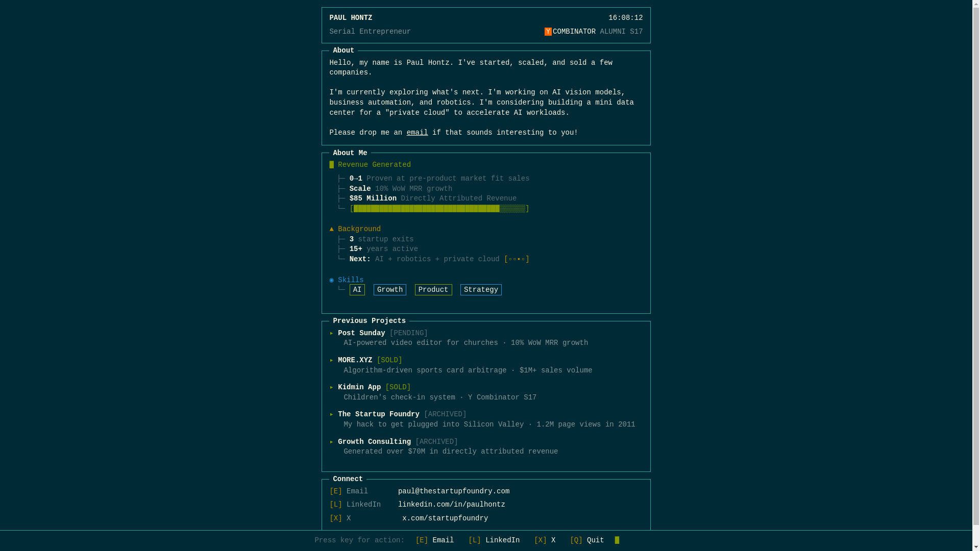
Task: Expand the Post Sunday project arrow
Action: point(332,333)
